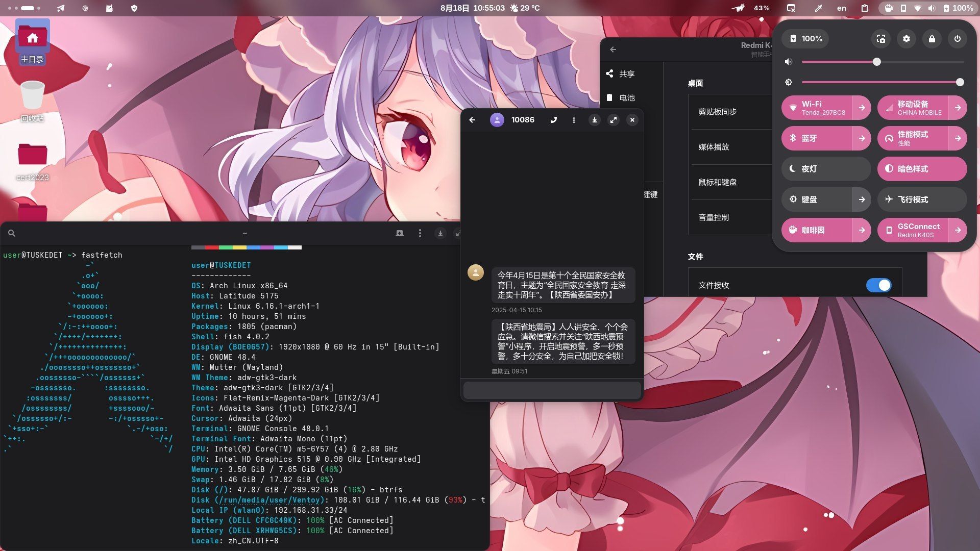Expand the Wi-Fi networks arrow
Viewport: 980px width, 551px height.
[x=862, y=108]
